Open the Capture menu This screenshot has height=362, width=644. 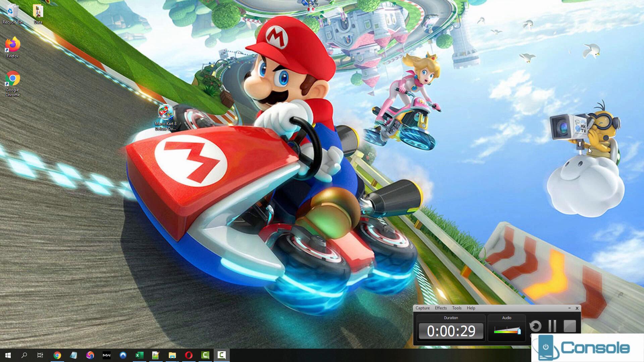point(422,308)
